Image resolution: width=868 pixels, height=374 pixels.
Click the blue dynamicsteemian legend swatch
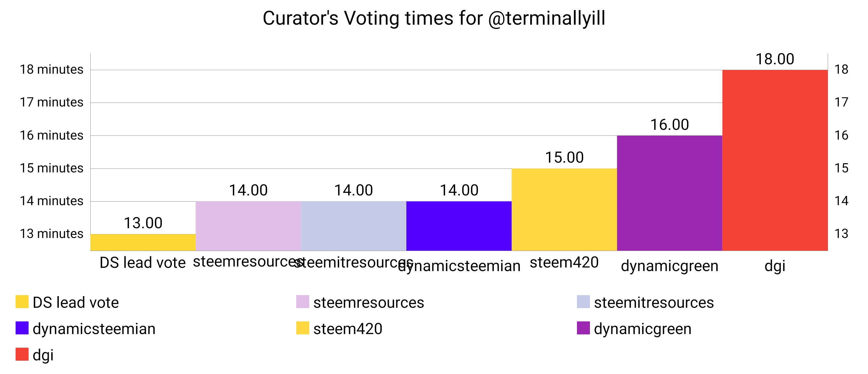[x=22, y=328]
